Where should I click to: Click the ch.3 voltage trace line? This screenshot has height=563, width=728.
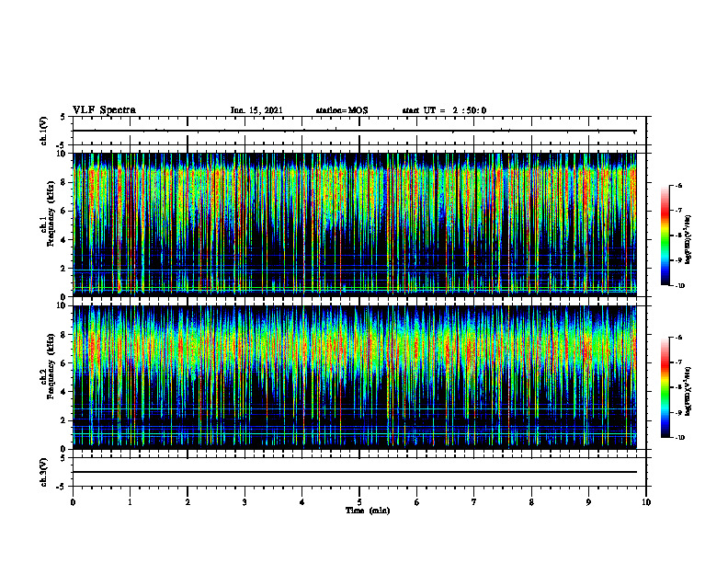click(355, 472)
